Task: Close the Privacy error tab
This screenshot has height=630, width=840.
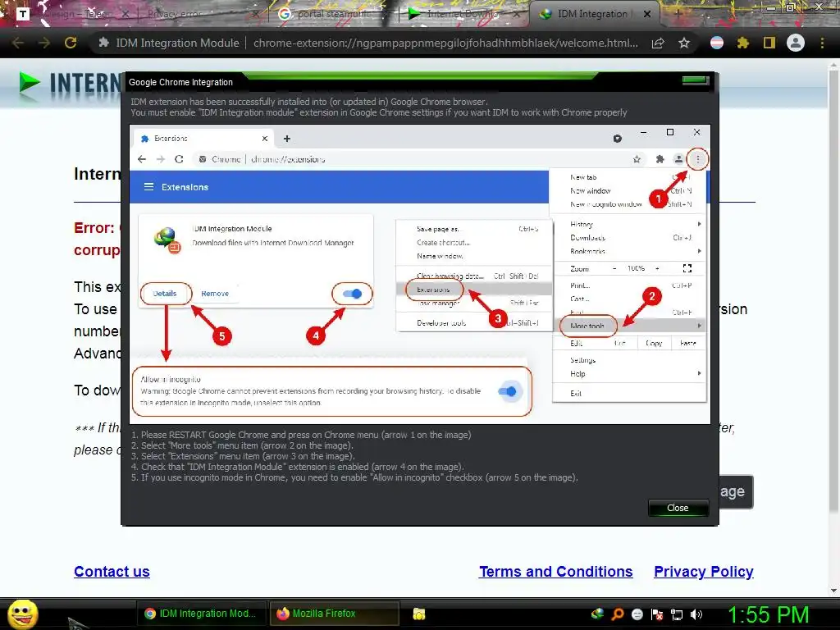Action: (x=256, y=15)
